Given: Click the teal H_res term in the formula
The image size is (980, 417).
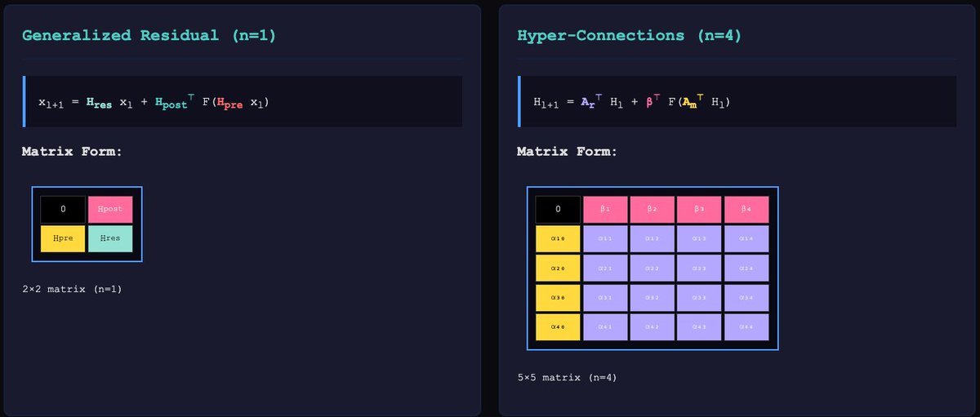Looking at the screenshot, I should coord(99,104).
